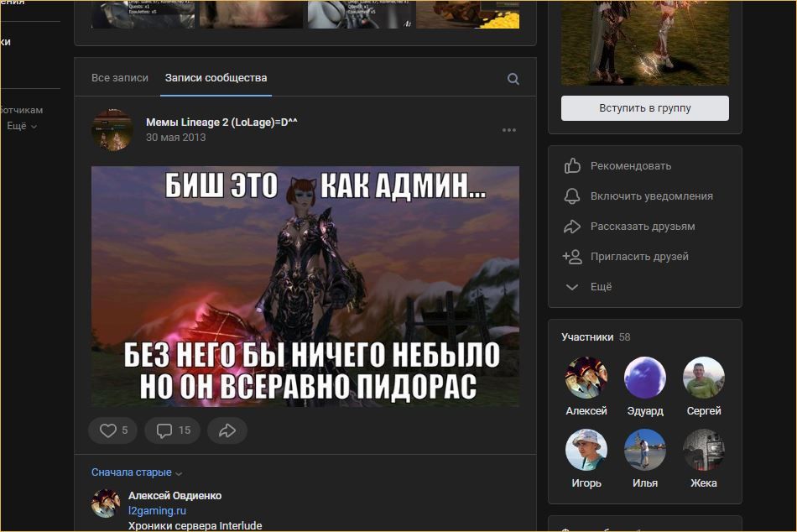Open the Сначала старые sorting dropdown
Viewport: 797px width, 532px height.
[137, 472]
